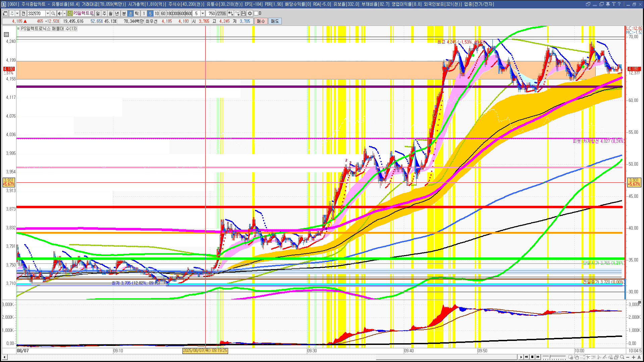Select the 일 (daily) chart period
This screenshot has width=644, height=362.
pyautogui.click(x=98, y=13)
